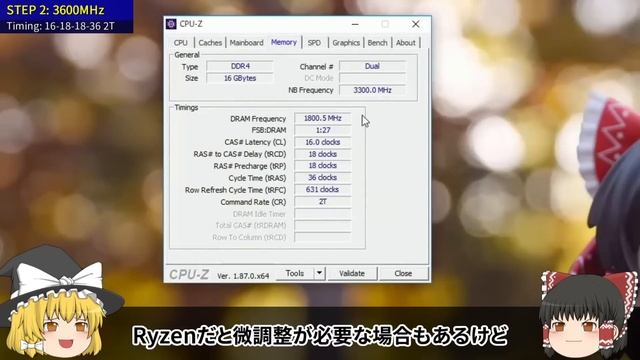640x360 pixels.
Task: Close CPU-Z with the X icon
Action: pos(416,24)
